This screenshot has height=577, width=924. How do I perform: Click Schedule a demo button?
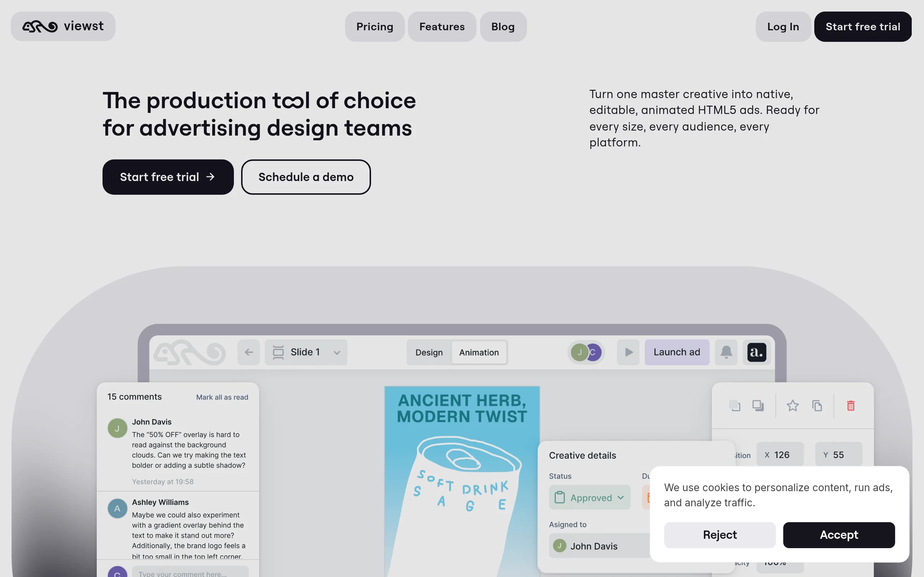[x=306, y=177]
